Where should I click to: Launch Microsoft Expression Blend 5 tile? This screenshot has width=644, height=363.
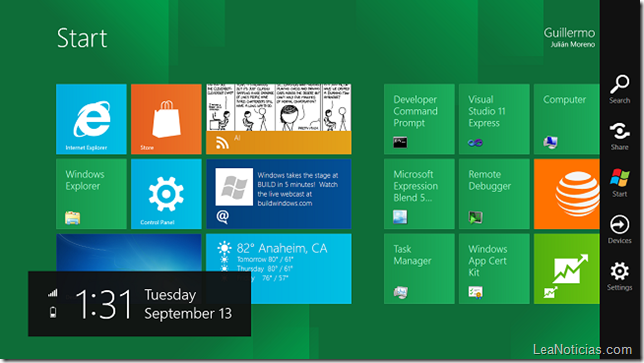(419, 194)
